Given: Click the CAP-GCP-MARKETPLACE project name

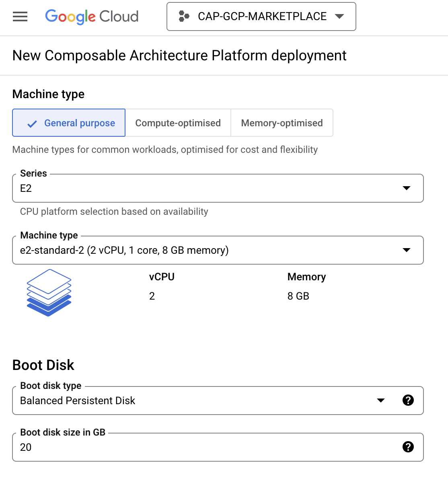Looking at the screenshot, I should [x=262, y=16].
